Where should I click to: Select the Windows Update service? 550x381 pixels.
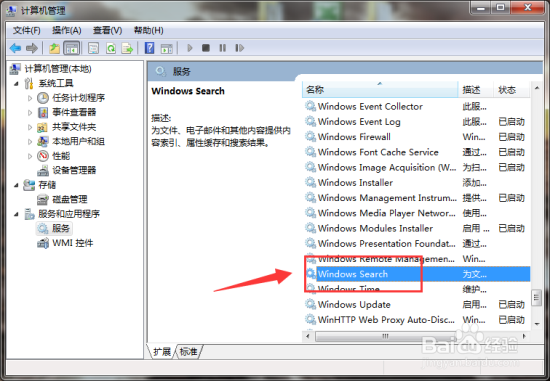pyautogui.click(x=417, y=305)
